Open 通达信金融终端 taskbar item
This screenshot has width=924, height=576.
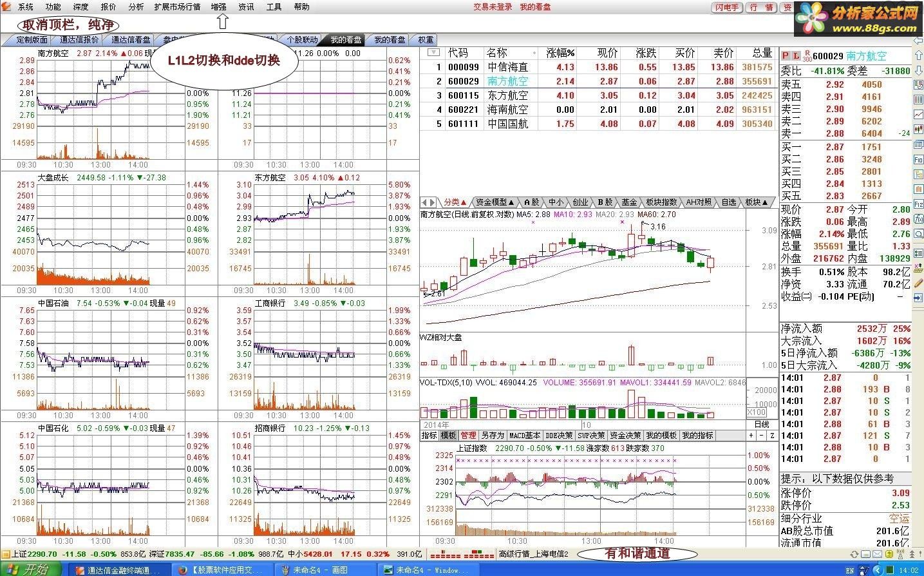click(x=119, y=570)
